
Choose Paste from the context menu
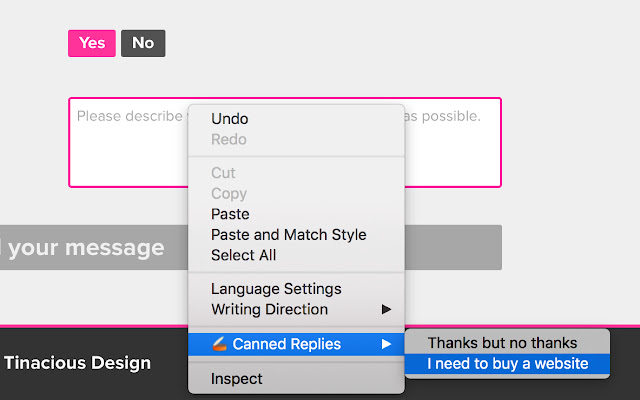[230, 214]
